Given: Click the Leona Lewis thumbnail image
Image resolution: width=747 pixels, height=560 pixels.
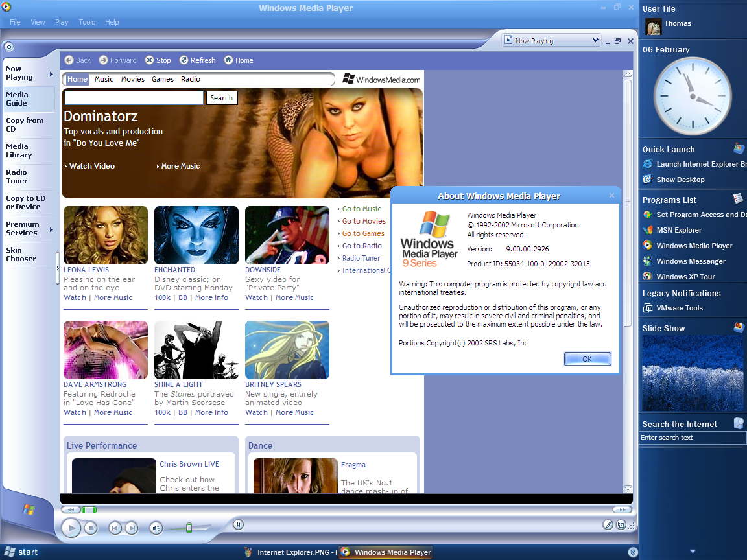Looking at the screenshot, I should [x=106, y=235].
